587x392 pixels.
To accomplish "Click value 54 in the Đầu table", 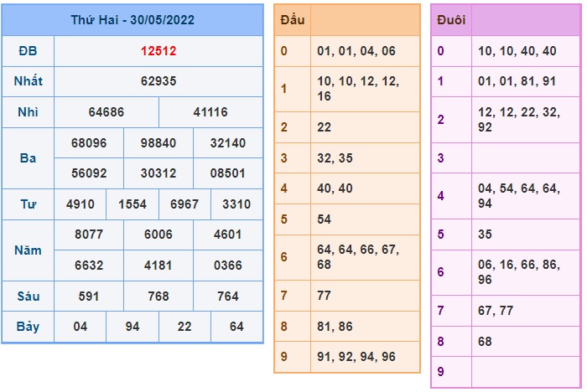I will click(325, 219).
